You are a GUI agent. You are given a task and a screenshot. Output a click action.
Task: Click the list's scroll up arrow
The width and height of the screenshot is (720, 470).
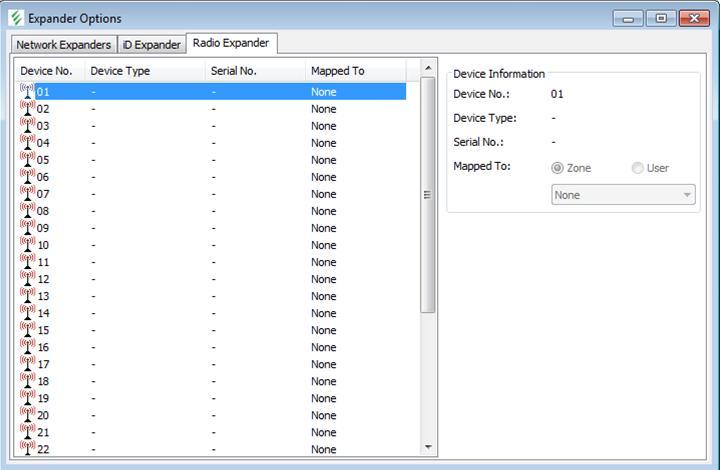tap(428, 68)
